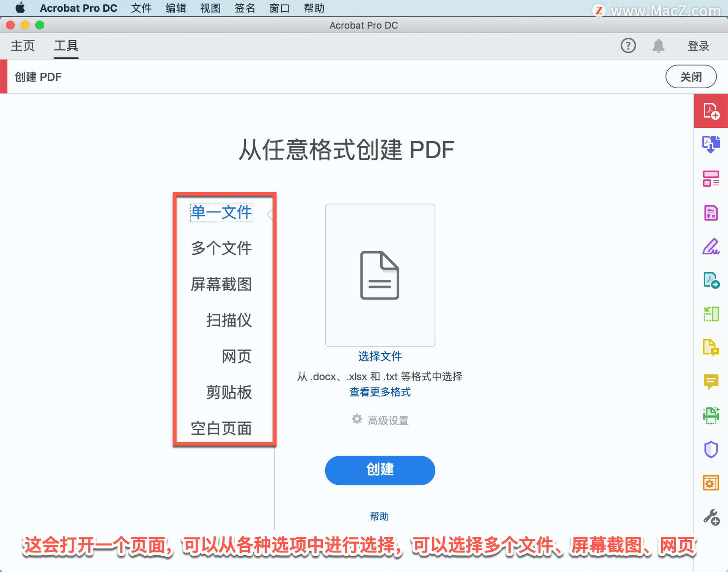Open the Export PDF tool icon
The width and height of the screenshot is (728, 572).
(711, 144)
